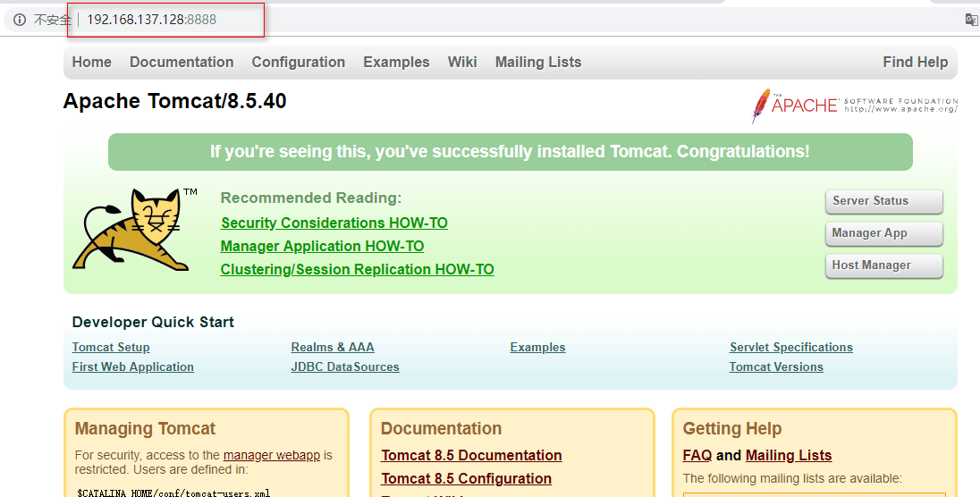Open the Wiki nav item
Image resolution: width=980 pixels, height=497 pixels.
pyautogui.click(x=462, y=62)
